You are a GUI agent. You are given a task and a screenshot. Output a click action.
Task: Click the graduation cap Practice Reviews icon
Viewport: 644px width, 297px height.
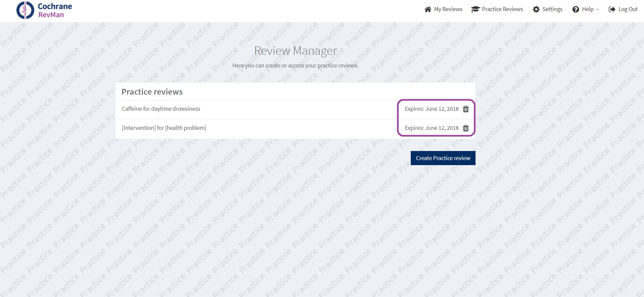(475, 9)
